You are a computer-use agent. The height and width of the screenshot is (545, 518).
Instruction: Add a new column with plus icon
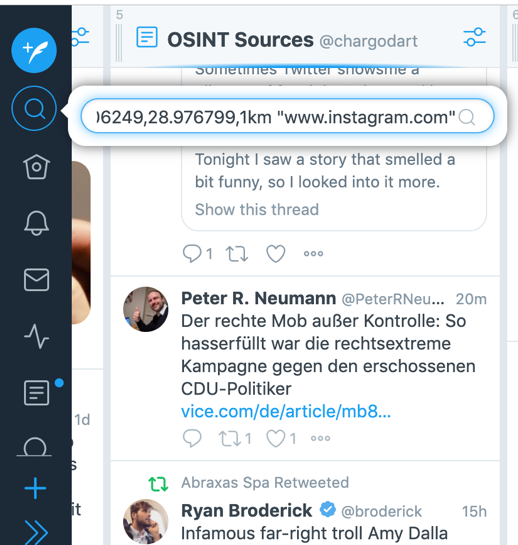tap(35, 488)
